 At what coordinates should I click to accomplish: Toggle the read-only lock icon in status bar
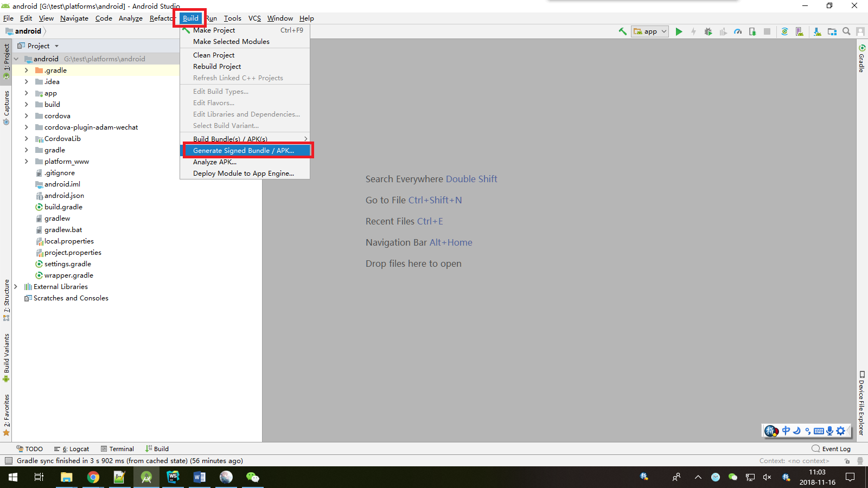pos(847,461)
